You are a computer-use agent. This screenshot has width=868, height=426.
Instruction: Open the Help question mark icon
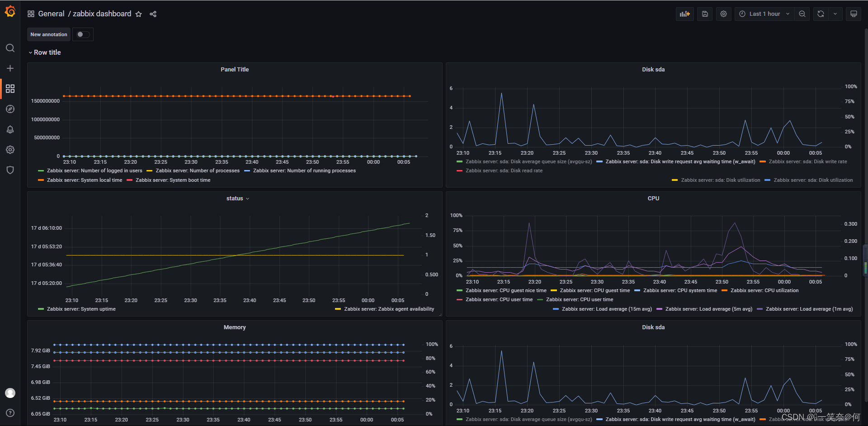point(10,413)
